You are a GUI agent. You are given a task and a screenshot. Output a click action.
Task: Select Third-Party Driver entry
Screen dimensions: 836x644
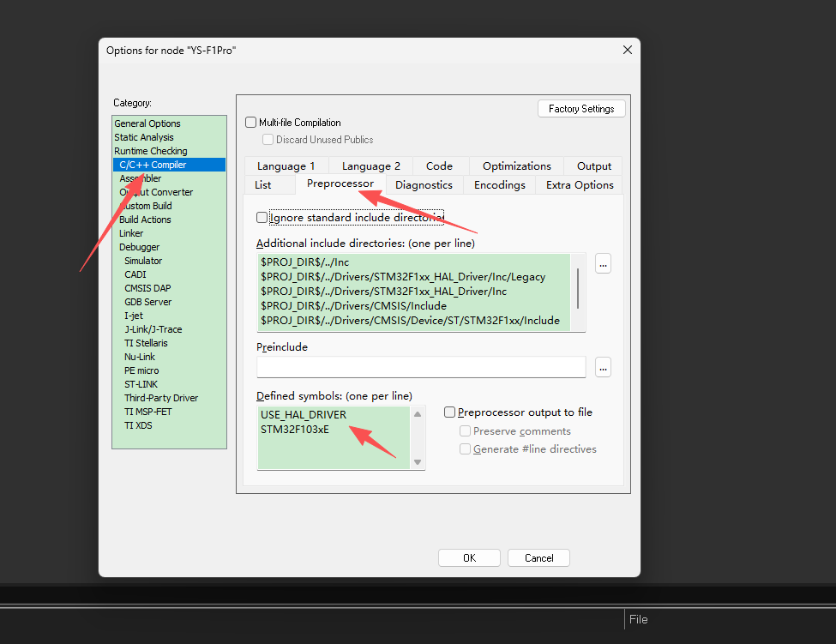click(x=169, y=398)
